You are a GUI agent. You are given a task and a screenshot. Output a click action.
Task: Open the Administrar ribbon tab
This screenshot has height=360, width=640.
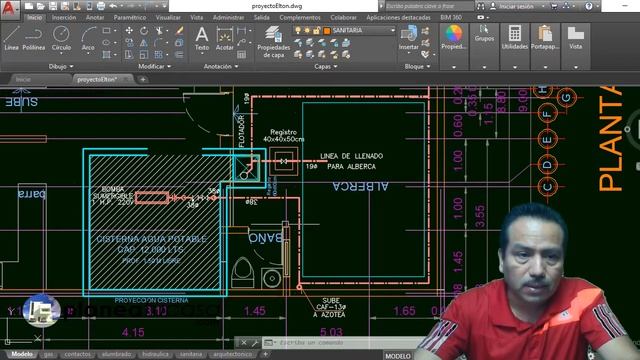pyautogui.click(x=229, y=18)
